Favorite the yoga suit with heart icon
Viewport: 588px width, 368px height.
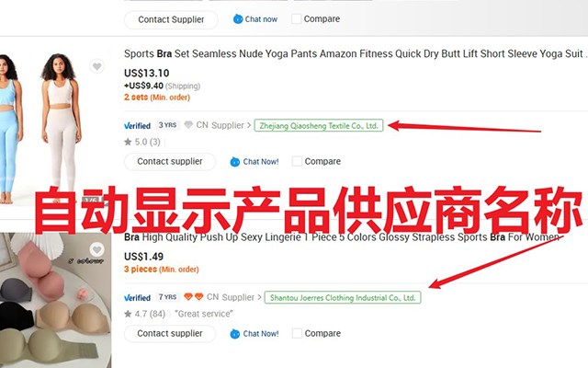96,66
